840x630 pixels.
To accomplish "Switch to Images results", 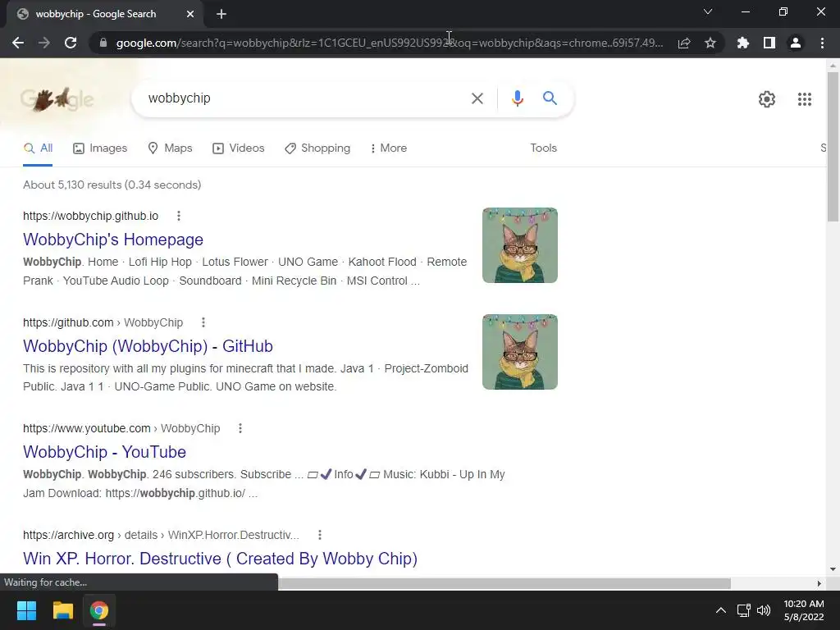I will click(x=100, y=148).
